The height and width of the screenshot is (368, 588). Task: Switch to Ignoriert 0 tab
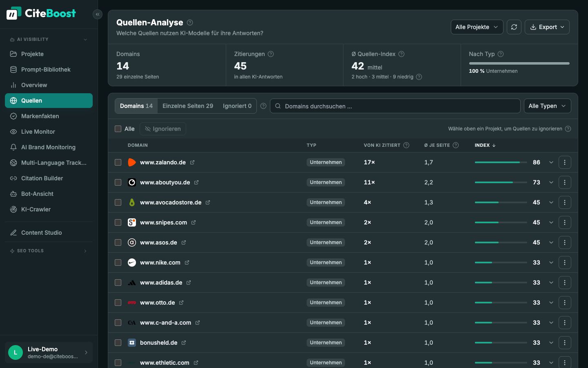[x=237, y=106]
